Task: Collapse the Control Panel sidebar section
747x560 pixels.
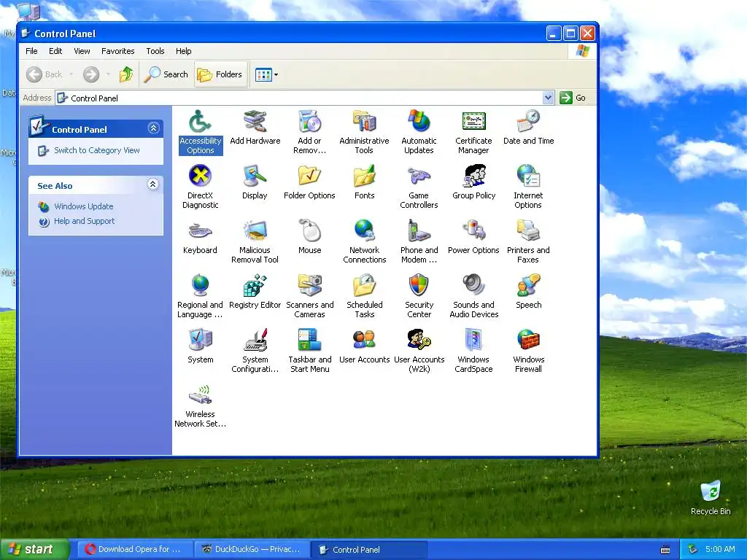Action: click(153, 128)
